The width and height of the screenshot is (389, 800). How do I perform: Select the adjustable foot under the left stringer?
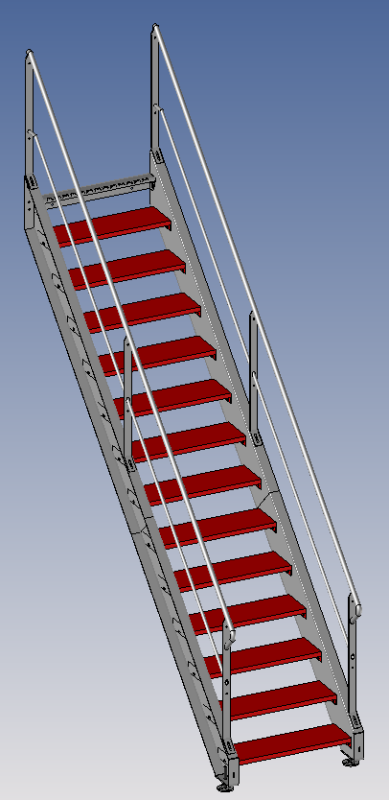[224, 787]
